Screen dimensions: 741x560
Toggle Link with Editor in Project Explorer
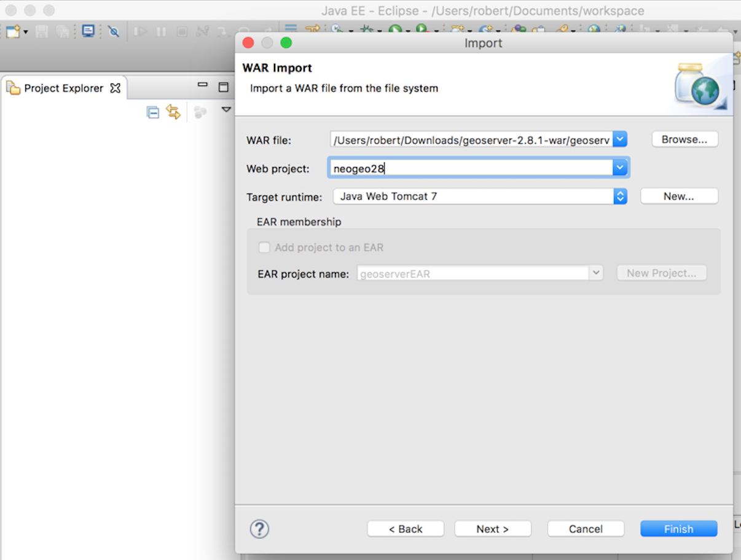173,112
